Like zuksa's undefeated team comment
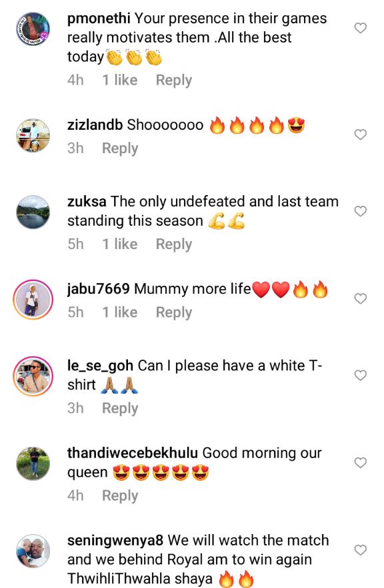 click(361, 211)
